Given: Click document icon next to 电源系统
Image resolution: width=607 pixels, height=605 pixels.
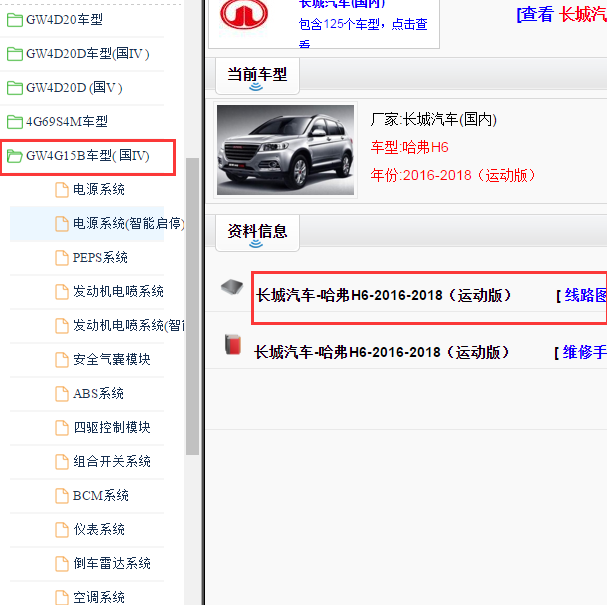Looking at the screenshot, I should pos(62,190).
